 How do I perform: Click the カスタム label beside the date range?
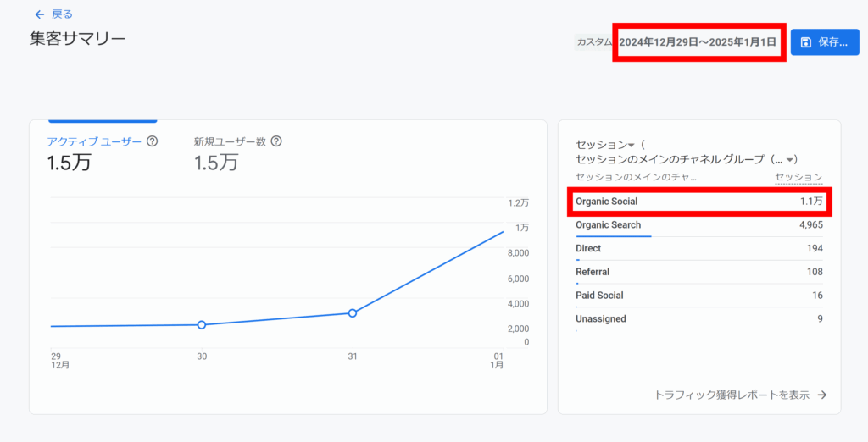(593, 41)
